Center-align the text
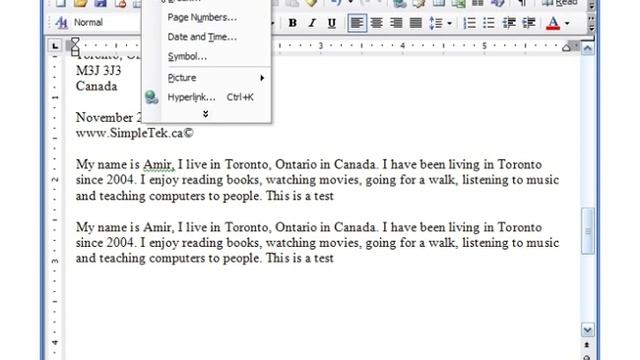This screenshot has width=640, height=360. (376, 23)
